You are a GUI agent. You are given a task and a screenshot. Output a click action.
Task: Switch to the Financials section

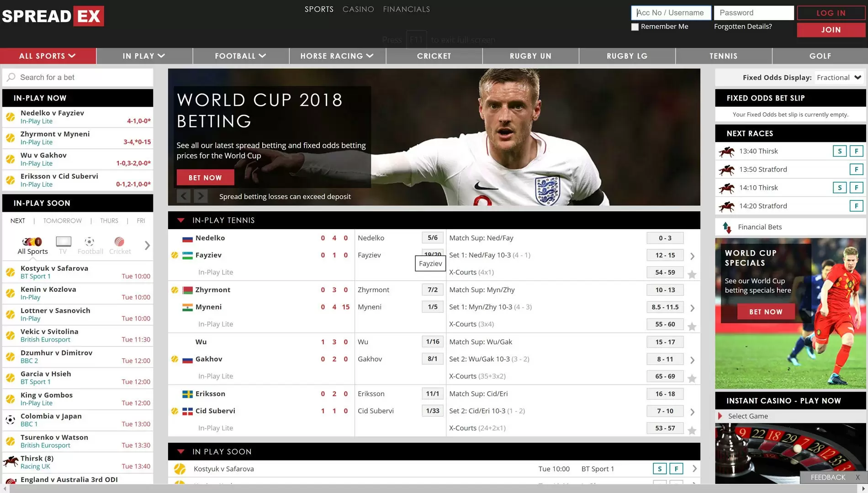point(407,9)
